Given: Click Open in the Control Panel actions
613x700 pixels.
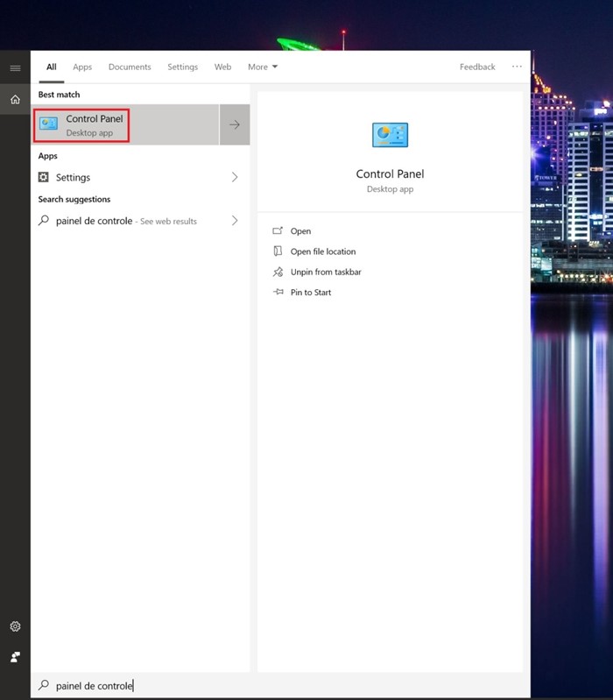Looking at the screenshot, I should 300,231.
